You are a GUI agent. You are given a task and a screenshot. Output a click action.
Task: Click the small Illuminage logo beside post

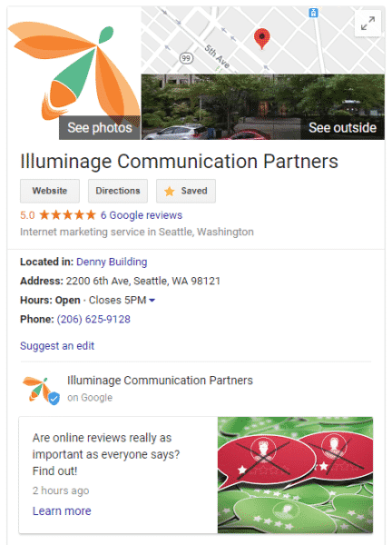(37, 389)
